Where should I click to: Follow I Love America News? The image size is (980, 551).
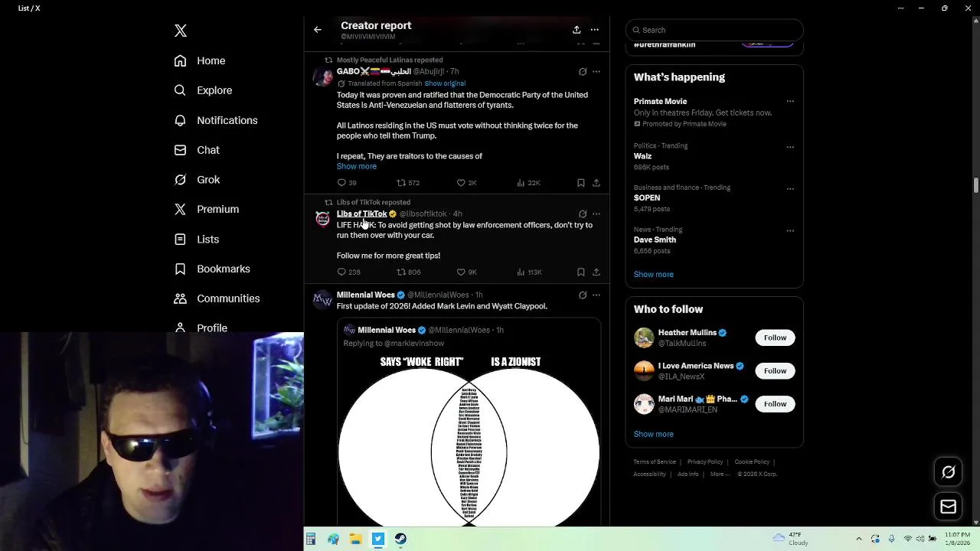(775, 371)
